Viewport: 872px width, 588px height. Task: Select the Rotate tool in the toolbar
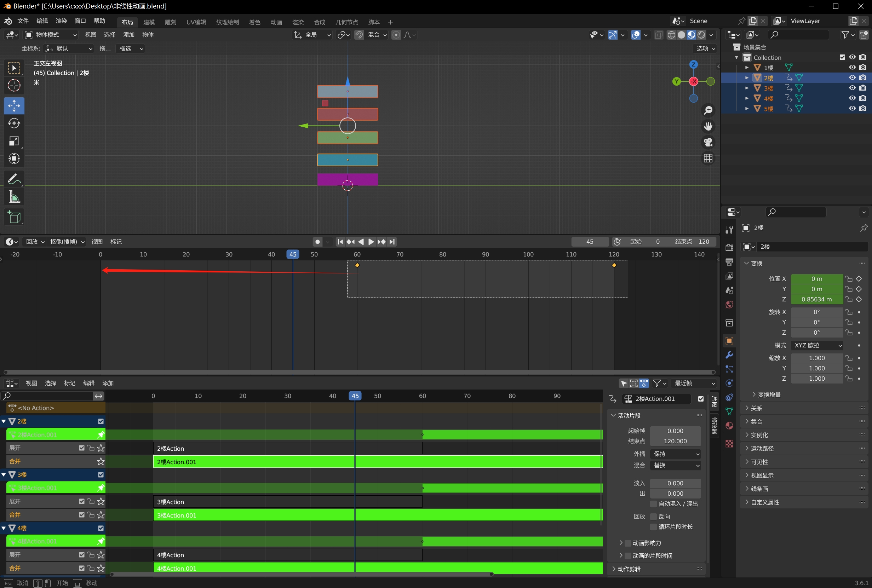(x=14, y=123)
